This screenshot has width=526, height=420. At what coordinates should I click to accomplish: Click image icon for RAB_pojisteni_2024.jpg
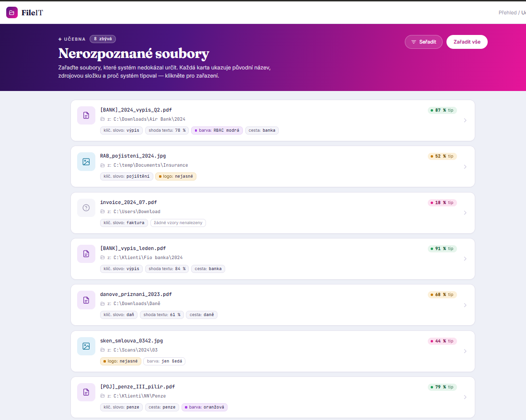[x=86, y=162]
